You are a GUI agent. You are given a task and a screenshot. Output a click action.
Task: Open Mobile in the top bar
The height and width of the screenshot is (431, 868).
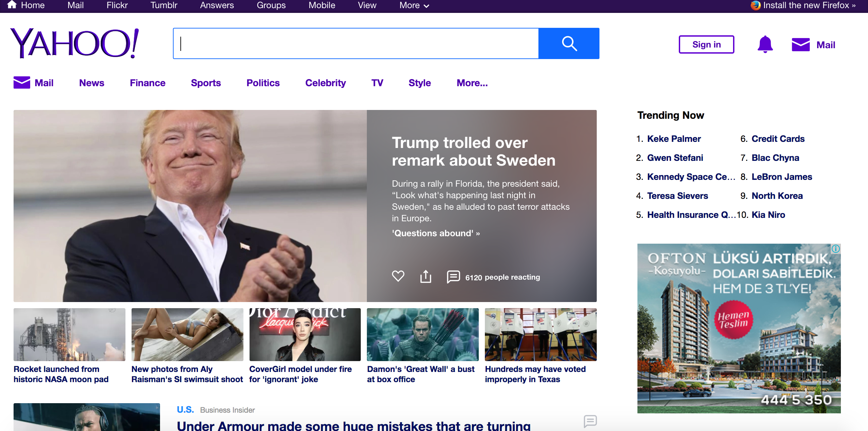click(322, 5)
